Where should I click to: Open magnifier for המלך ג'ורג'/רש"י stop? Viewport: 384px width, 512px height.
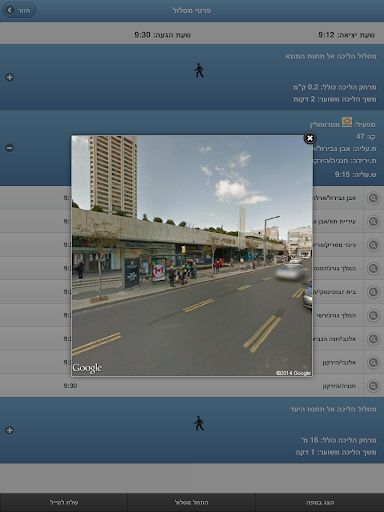coord(373,315)
